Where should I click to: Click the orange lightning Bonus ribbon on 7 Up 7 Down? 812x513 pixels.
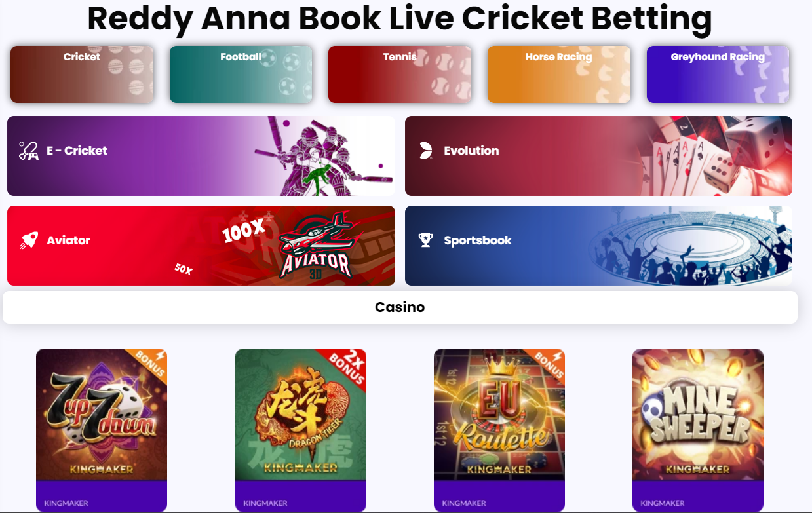[x=150, y=363]
